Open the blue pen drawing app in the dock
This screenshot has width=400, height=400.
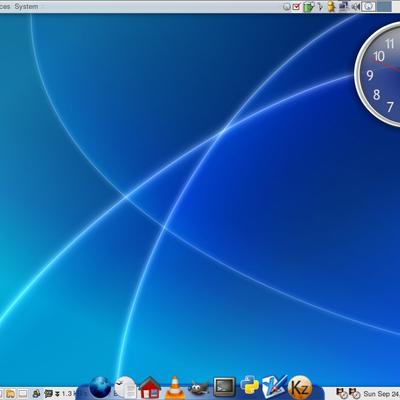274,387
